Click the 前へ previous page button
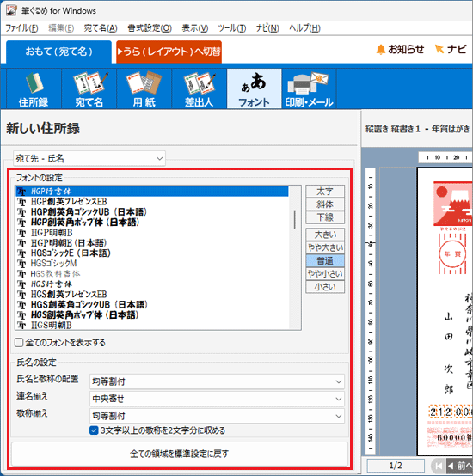The image size is (473, 476). 459,466
